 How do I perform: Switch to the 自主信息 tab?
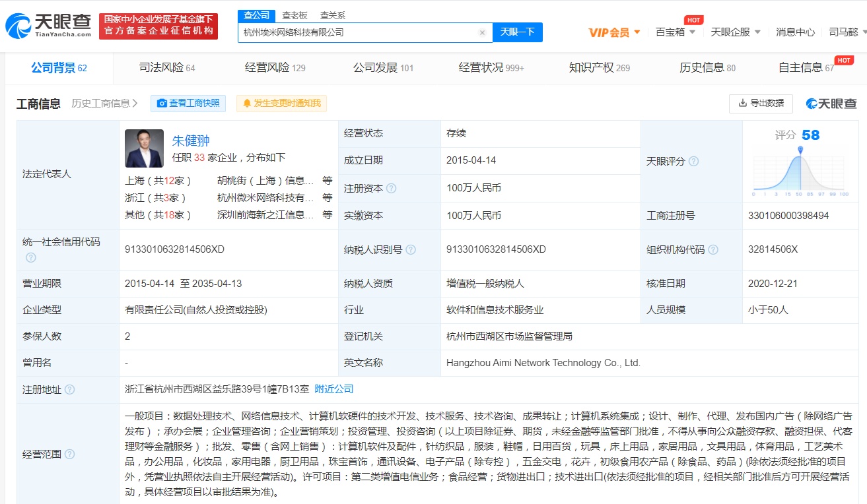[806, 67]
